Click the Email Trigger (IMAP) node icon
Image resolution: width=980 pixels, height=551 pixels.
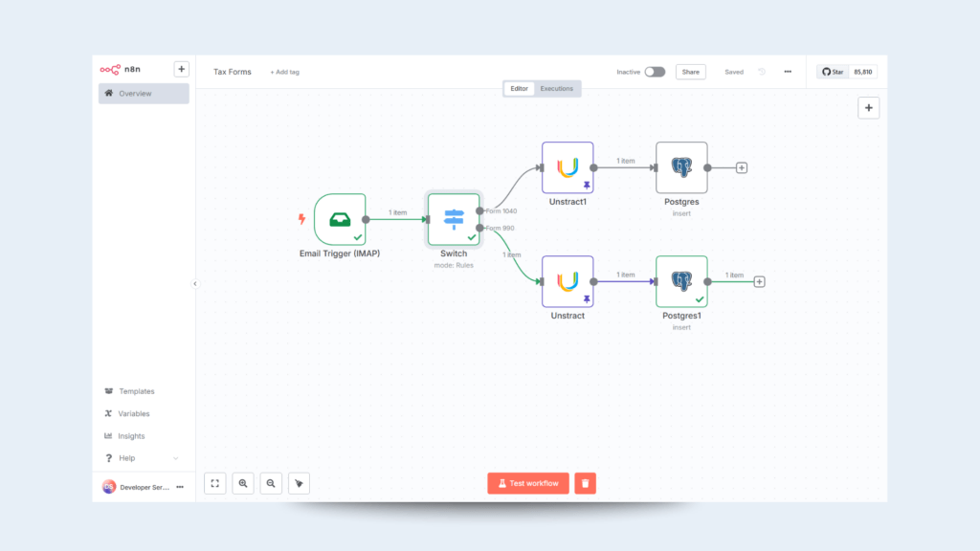pyautogui.click(x=340, y=219)
